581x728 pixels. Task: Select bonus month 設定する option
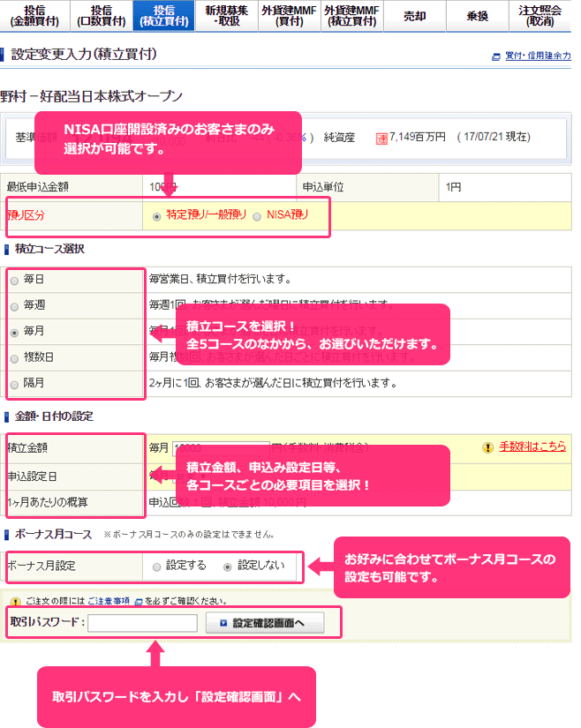[156, 567]
